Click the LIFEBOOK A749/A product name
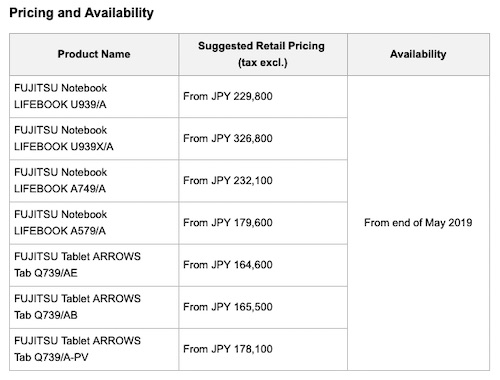 click(60, 180)
